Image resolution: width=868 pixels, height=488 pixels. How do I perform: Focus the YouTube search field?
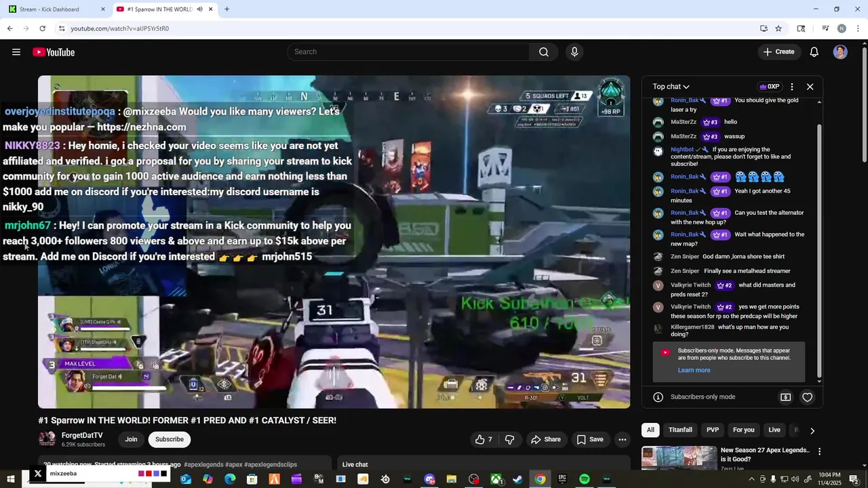(408, 52)
